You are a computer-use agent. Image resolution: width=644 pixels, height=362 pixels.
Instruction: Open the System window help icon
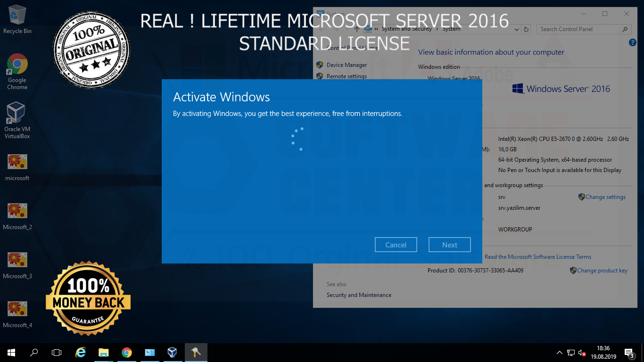633,43
